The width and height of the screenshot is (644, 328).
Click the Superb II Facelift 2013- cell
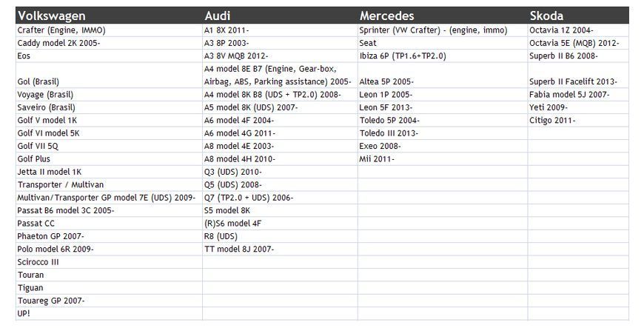[x=578, y=76]
